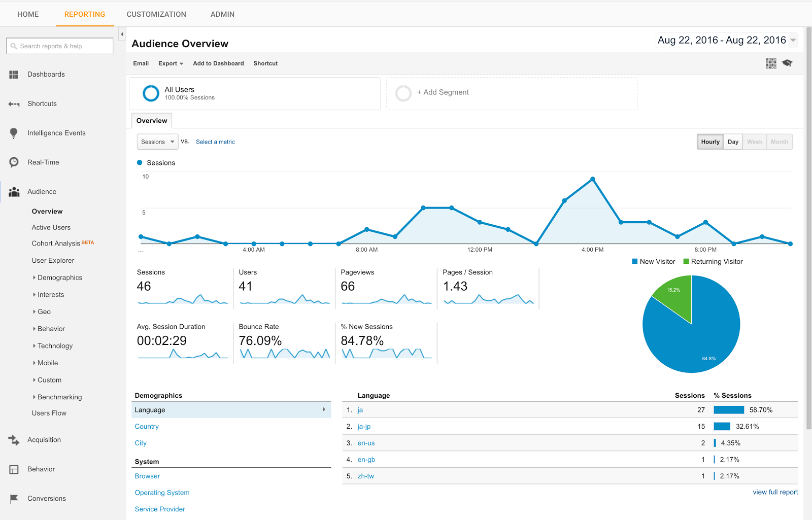Viewport: 812px width, 520px height.
Task: Open the Sessions metric dropdown
Action: coord(157,142)
